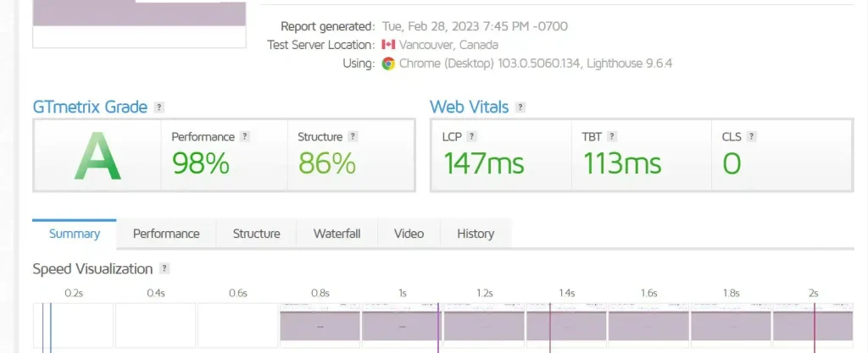Screen dimensions: 868x353
Task: Click the CLS question mark icon
Action: pyautogui.click(x=751, y=136)
